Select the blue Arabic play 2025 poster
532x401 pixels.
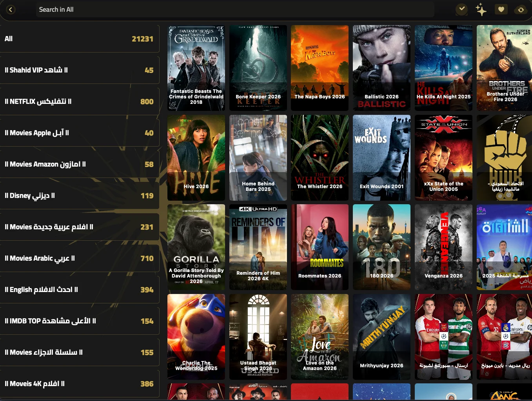pos(504,247)
